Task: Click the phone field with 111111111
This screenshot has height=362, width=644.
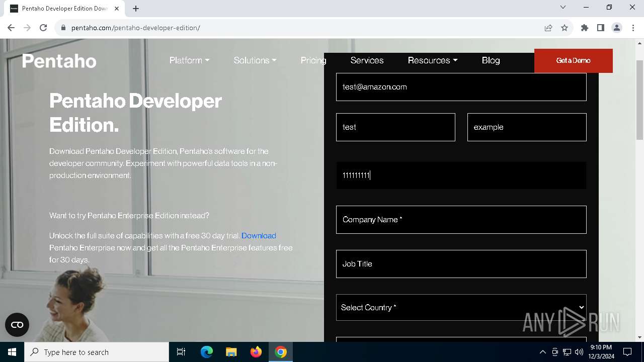Action: pos(461,175)
